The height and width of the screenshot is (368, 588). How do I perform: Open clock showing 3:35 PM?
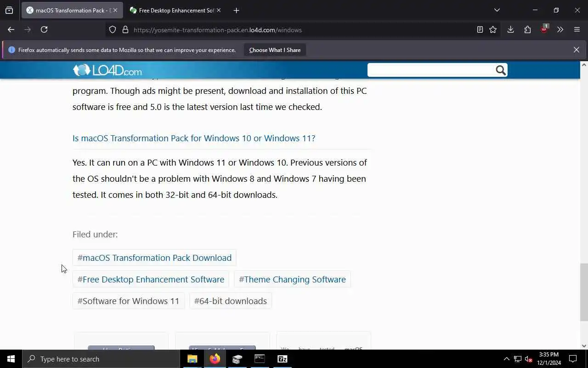click(549, 359)
